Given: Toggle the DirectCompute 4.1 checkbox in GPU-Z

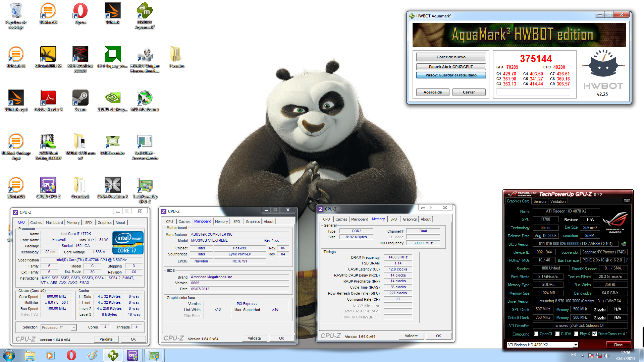Looking at the screenshot, I should 594,334.
